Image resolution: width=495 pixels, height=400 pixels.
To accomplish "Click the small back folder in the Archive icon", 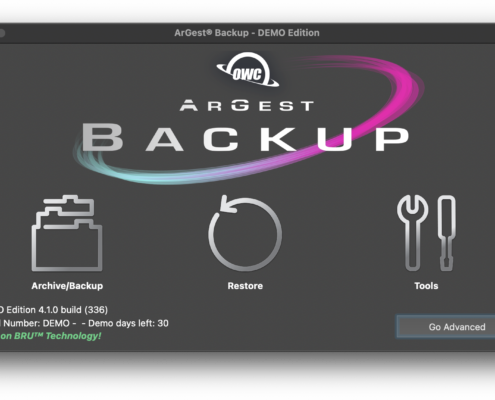I will click(x=69, y=204).
